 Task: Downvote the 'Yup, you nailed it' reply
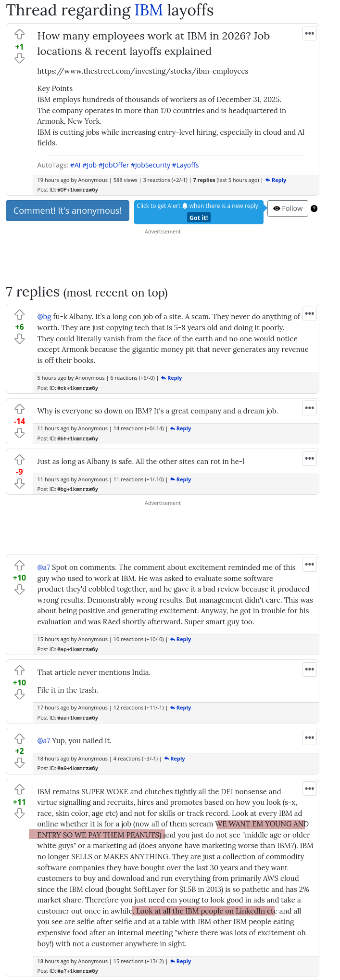coord(19,762)
